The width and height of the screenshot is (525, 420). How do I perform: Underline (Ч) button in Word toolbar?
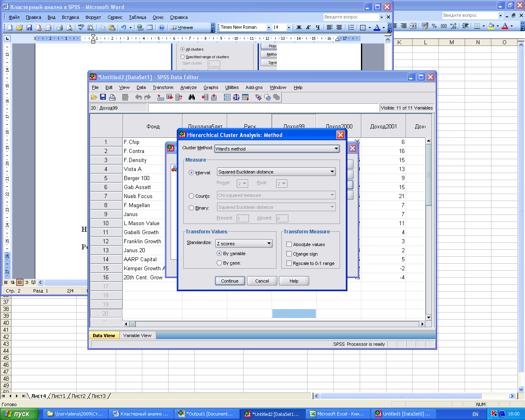tap(318, 27)
